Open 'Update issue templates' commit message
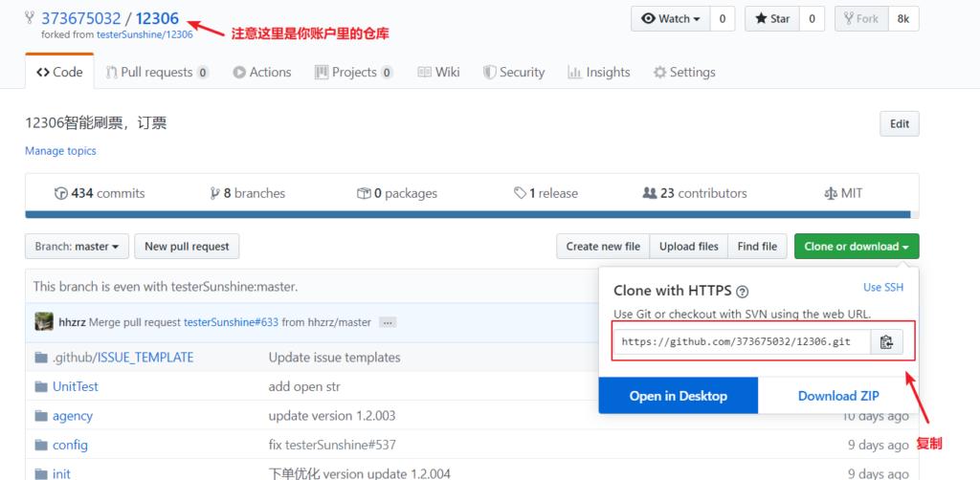The height and width of the screenshot is (480, 980). 334,358
